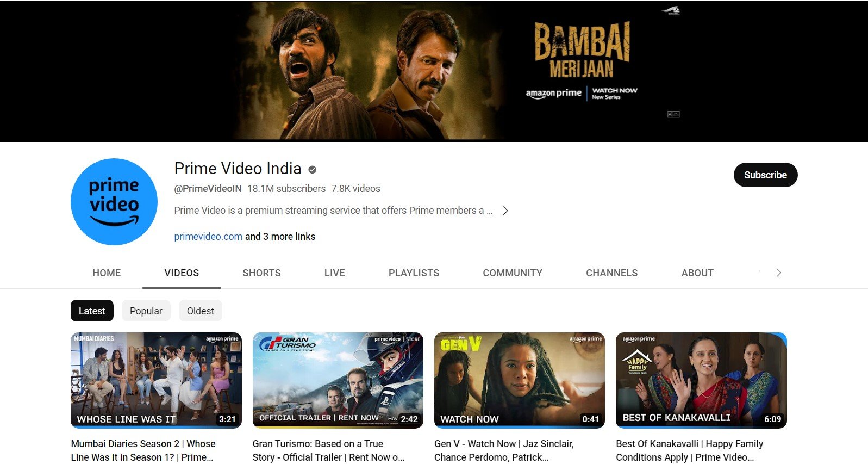The image size is (868, 464).
Task: Play the Gen V Watch Now thumbnail
Action: pyautogui.click(x=520, y=380)
